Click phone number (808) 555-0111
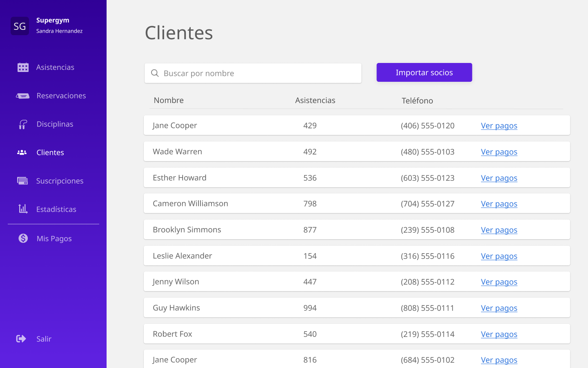 (x=428, y=308)
